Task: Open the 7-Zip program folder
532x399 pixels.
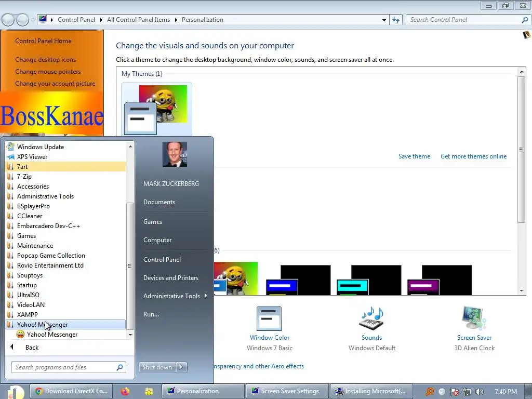Action: [65, 177]
